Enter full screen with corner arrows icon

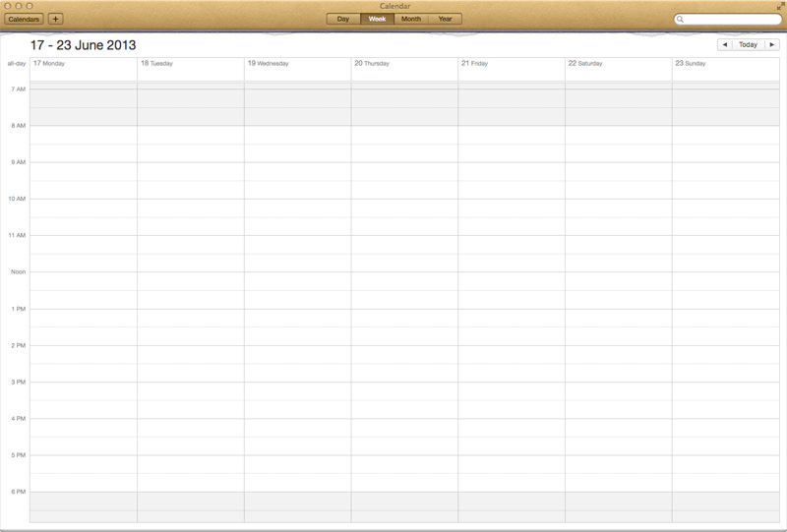coord(780,6)
